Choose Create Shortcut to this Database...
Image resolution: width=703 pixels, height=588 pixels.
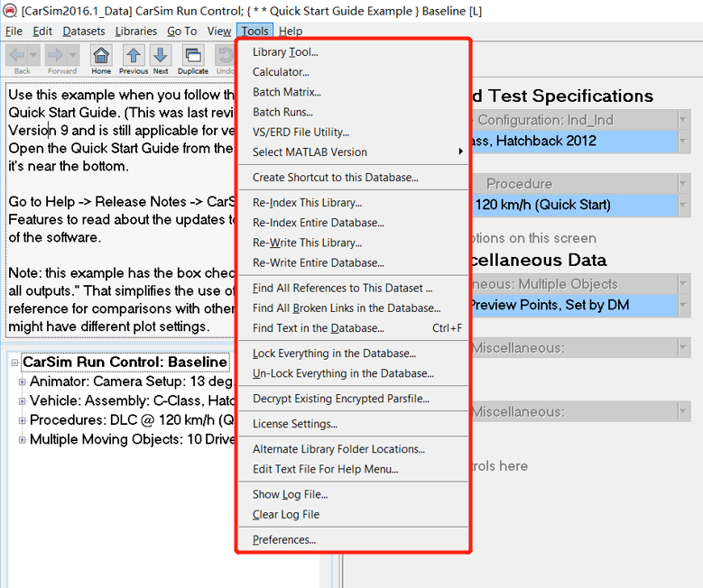click(x=353, y=178)
